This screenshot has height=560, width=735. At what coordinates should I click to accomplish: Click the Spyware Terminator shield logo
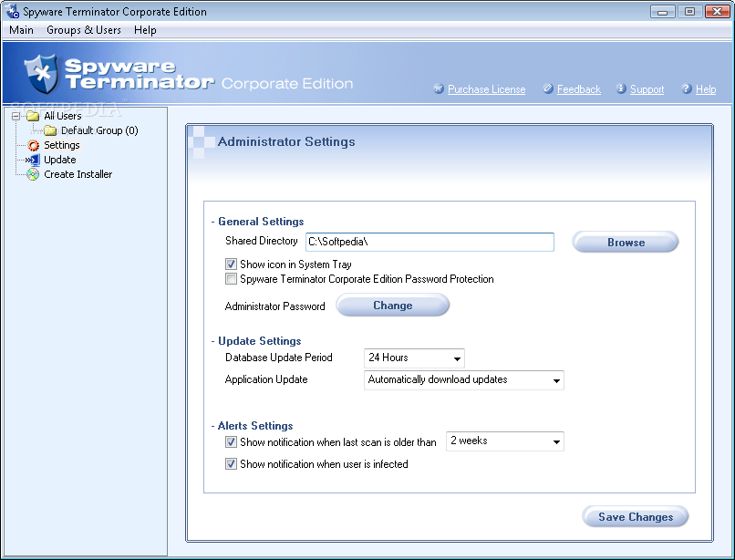coord(42,73)
